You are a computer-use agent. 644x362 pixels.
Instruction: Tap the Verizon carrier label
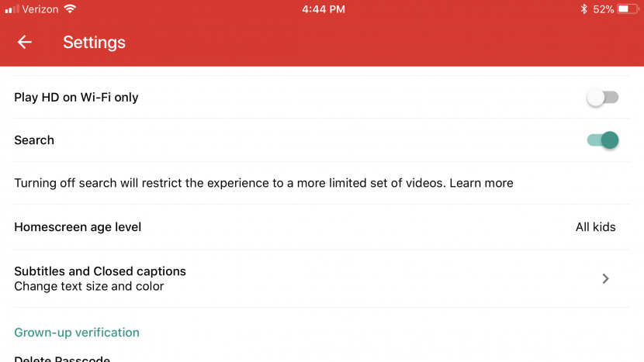[x=40, y=9]
